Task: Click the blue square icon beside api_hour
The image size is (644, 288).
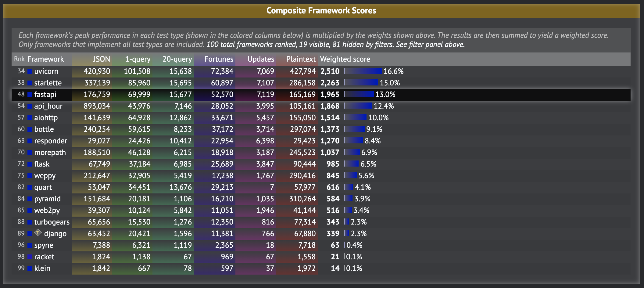Action: tap(30, 106)
